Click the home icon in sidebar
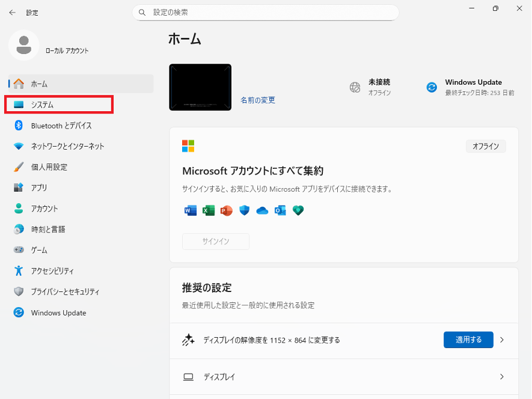The image size is (532, 399). 19,84
